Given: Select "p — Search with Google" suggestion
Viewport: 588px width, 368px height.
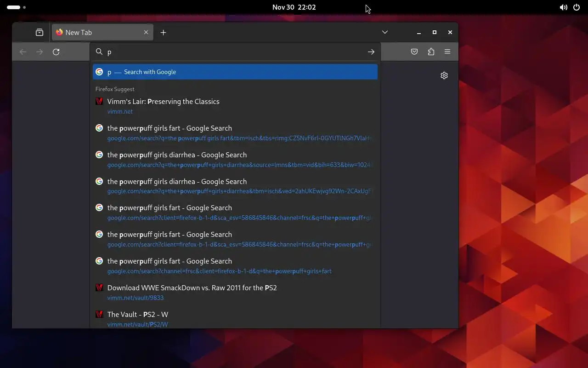Looking at the screenshot, I should point(235,72).
